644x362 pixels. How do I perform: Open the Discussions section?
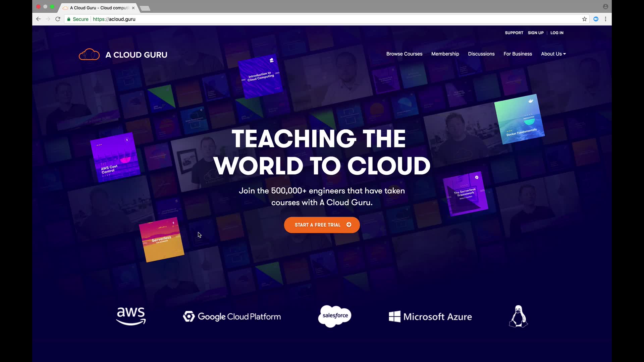pos(481,54)
